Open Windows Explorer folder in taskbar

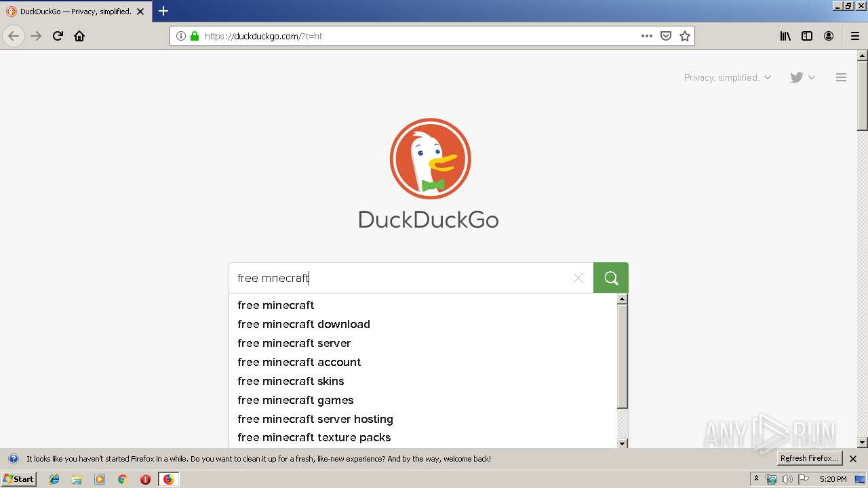coord(77,479)
